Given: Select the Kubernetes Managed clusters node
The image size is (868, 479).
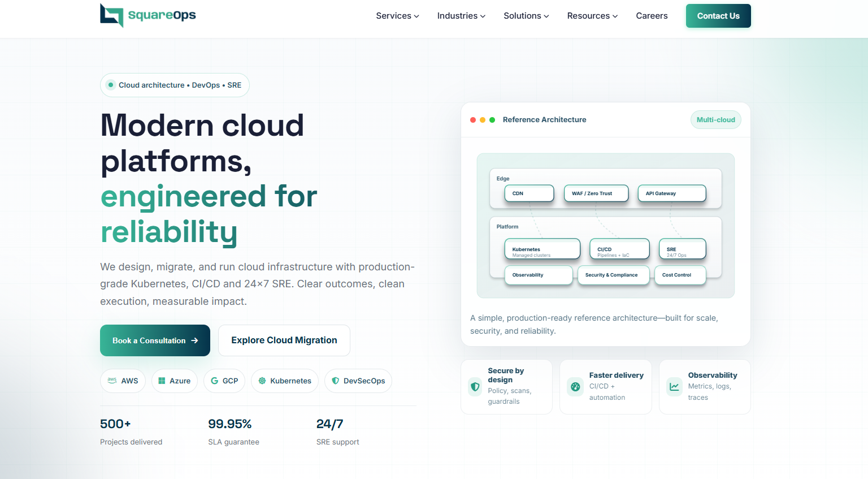Looking at the screenshot, I should pos(542,249).
